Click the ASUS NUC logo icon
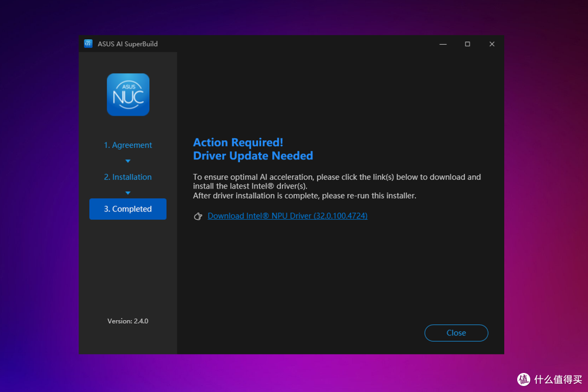 click(128, 95)
